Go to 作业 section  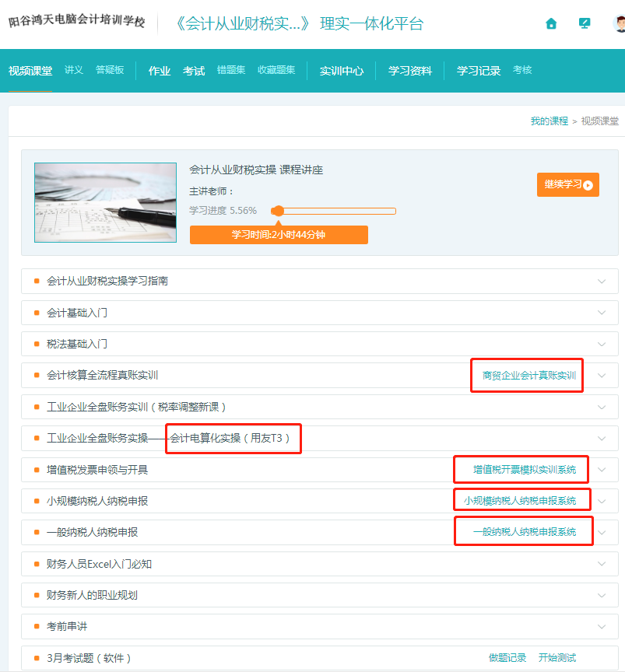pos(159,71)
